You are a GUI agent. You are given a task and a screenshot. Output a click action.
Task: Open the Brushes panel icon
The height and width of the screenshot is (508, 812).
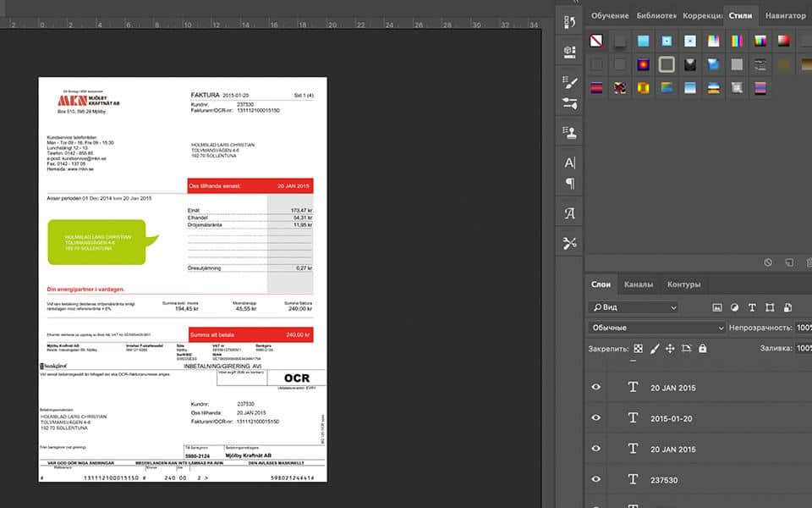tap(569, 103)
